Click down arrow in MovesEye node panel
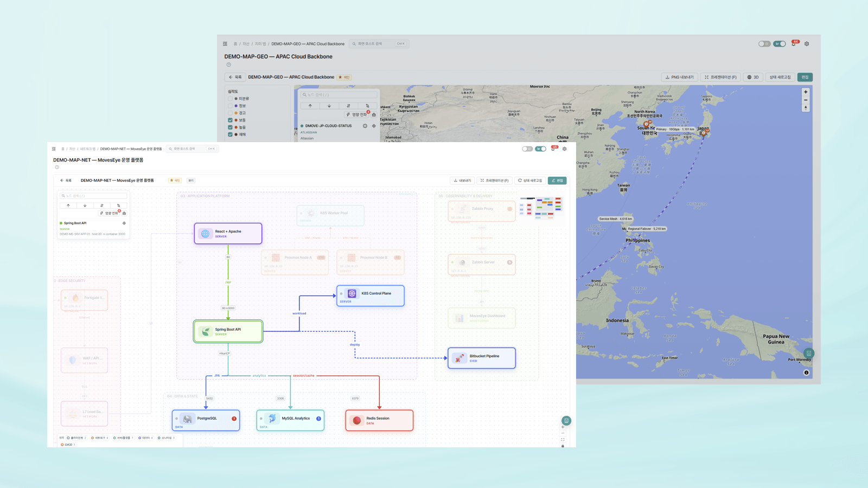The width and height of the screenshot is (868, 488). coord(85,206)
